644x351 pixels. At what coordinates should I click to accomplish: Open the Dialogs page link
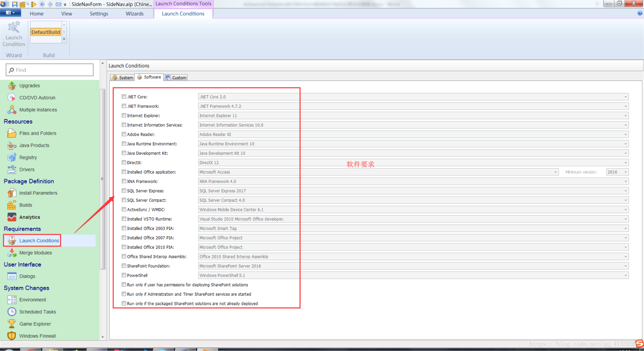click(x=27, y=276)
